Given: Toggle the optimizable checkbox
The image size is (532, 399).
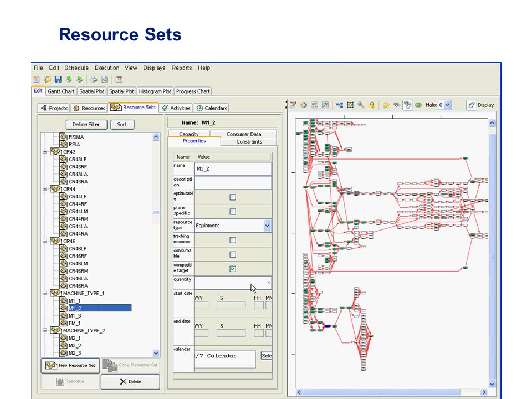Looking at the screenshot, I should [233, 197].
